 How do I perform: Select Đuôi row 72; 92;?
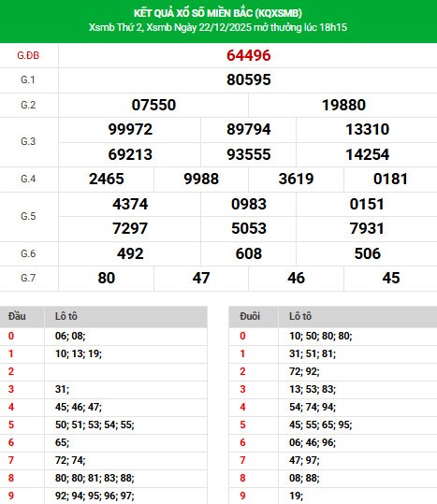[x=333, y=372]
